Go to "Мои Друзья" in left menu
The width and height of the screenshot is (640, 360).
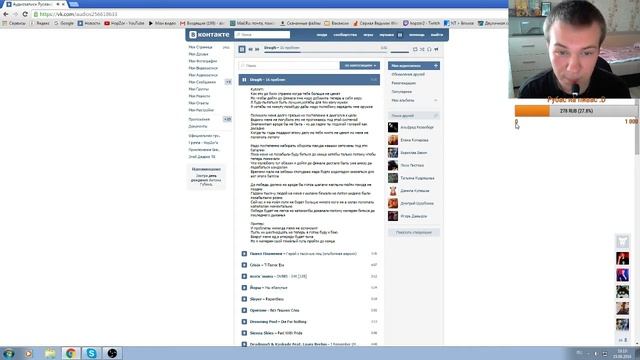pyautogui.click(x=198, y=54)
